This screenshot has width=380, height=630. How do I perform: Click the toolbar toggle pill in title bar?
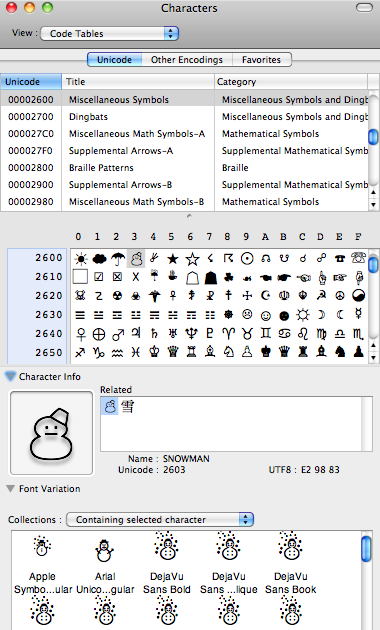coord(364,8)
